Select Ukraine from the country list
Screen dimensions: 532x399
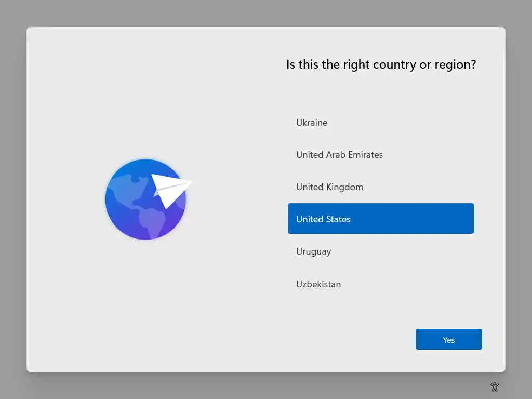coord(380,123)
